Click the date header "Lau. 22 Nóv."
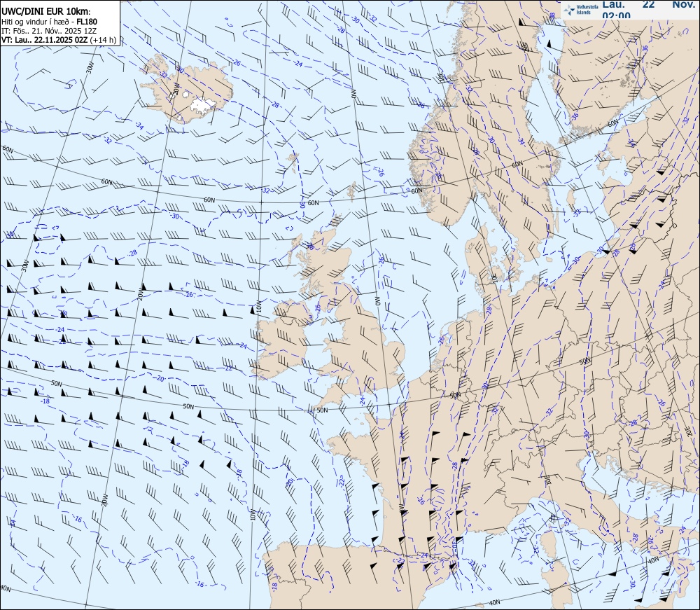The width and height of the screenshot is (700, 610). click(x=648, y=4)
